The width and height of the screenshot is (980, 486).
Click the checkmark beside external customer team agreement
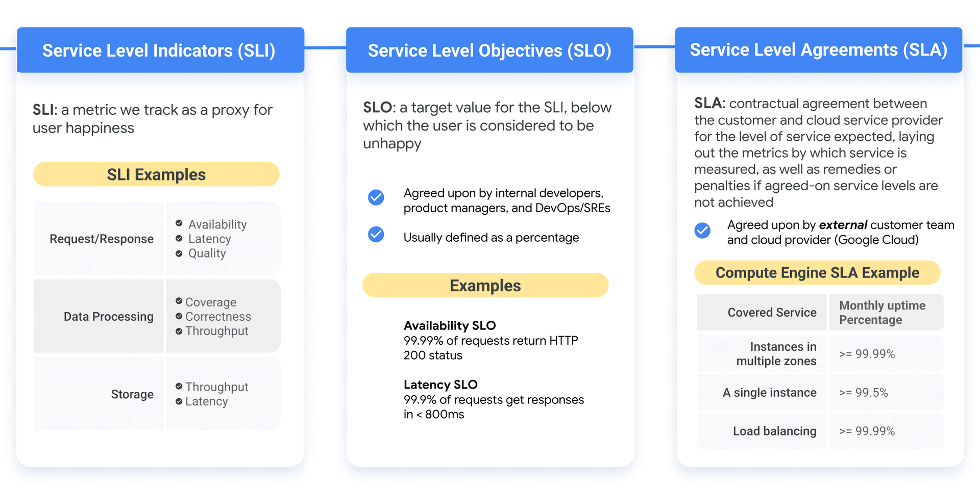[702, 231]
